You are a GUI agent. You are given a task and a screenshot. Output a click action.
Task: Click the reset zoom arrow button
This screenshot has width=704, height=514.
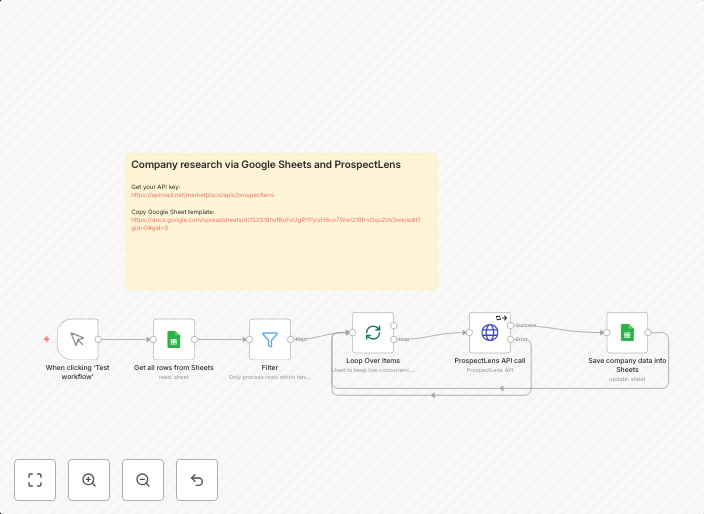click(x=197, y=480)
